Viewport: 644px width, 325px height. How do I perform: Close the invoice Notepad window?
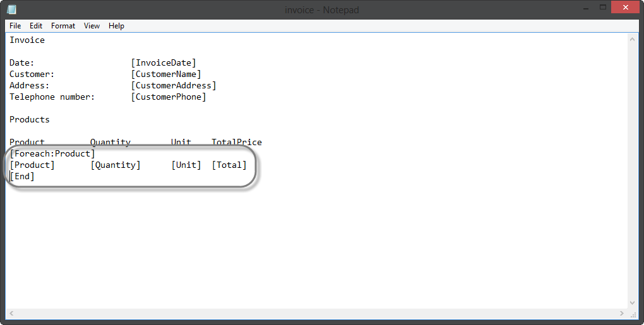click(625, 8)
